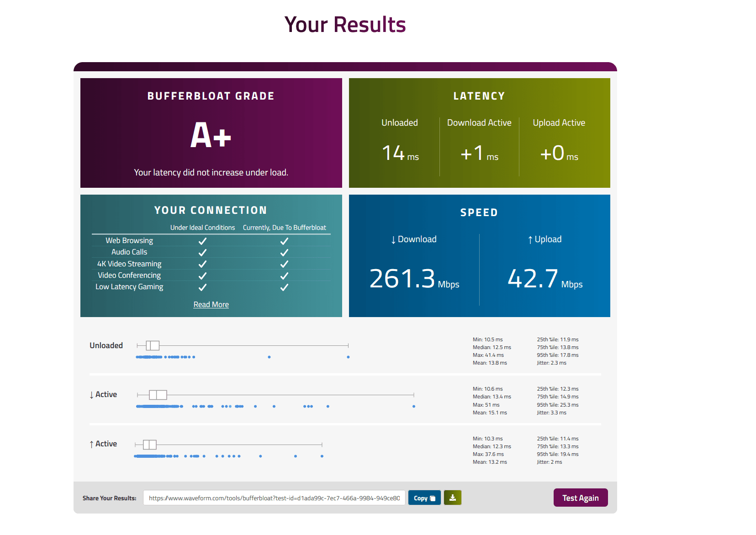The width and height of the screenshot is (756, 535).
Task: Click the download Active chart row label
Action: click(x=103, y=394)
